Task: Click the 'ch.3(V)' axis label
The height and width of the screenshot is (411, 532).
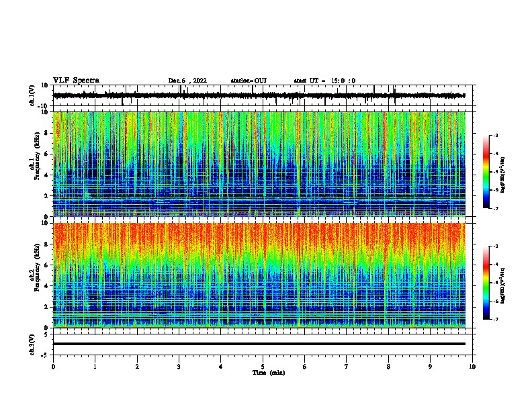Action: tap(32, 345)
